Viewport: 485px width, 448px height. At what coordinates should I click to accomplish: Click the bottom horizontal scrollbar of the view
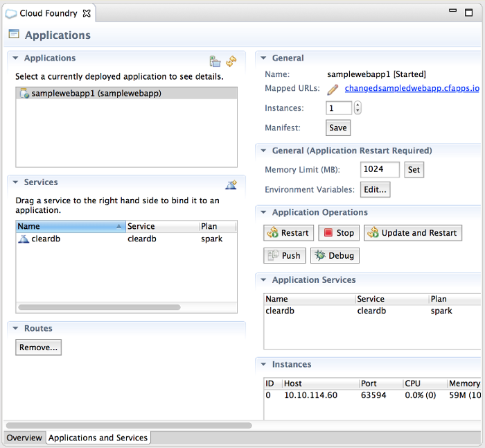coord(129,425)
